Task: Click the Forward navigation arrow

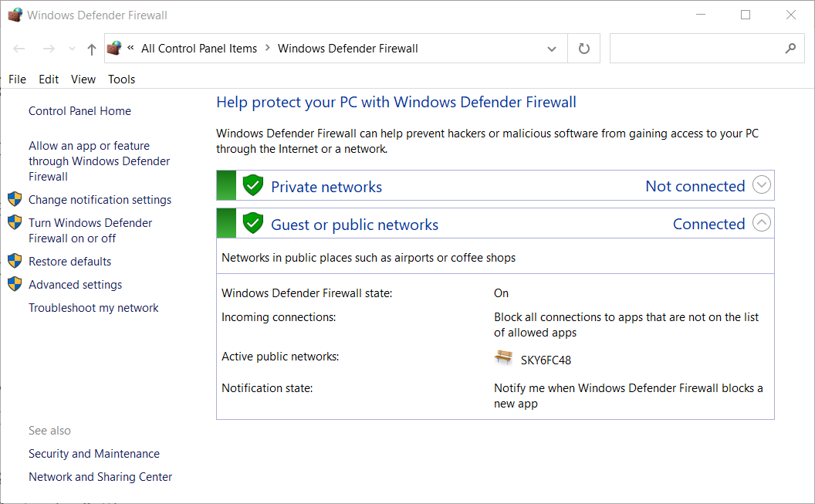Action: click(49, 49)
